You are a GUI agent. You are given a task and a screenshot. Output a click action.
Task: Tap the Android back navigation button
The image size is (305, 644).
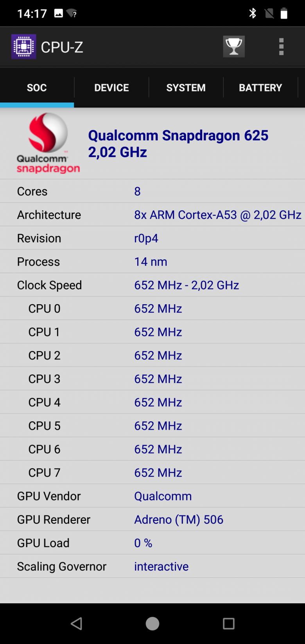pyautogui.click(x=76, y=623)
